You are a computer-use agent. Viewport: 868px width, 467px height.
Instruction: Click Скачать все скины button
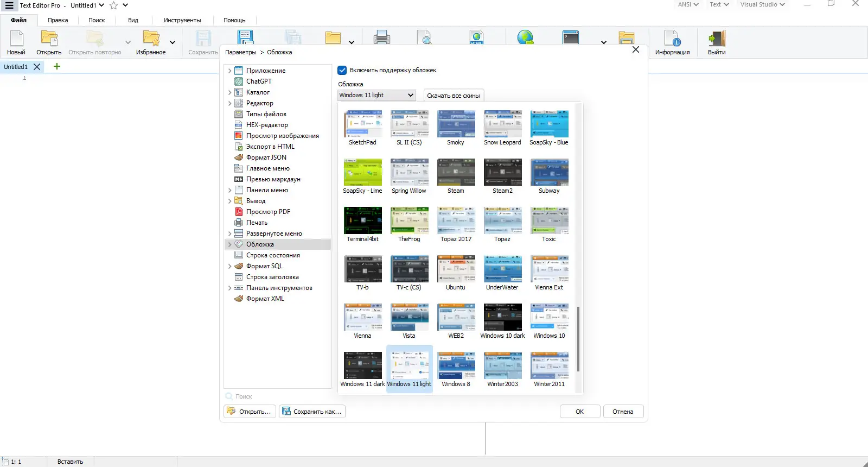click(454, 96)
